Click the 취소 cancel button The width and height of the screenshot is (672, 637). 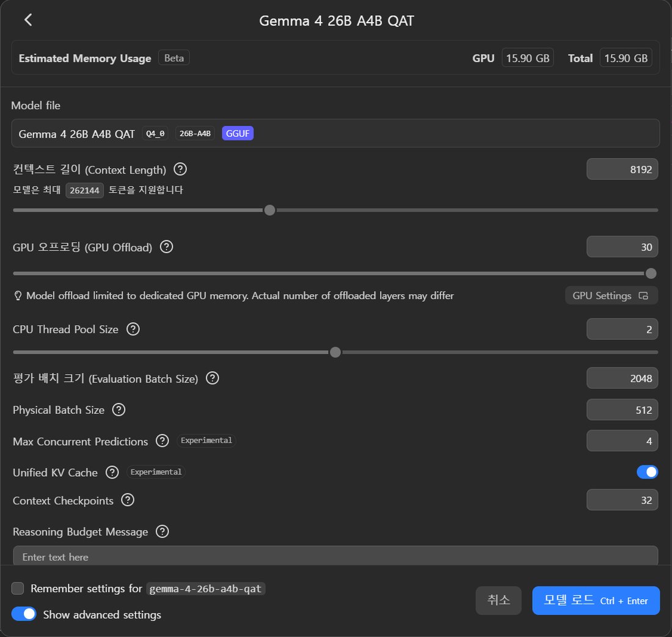pos(499,600)
